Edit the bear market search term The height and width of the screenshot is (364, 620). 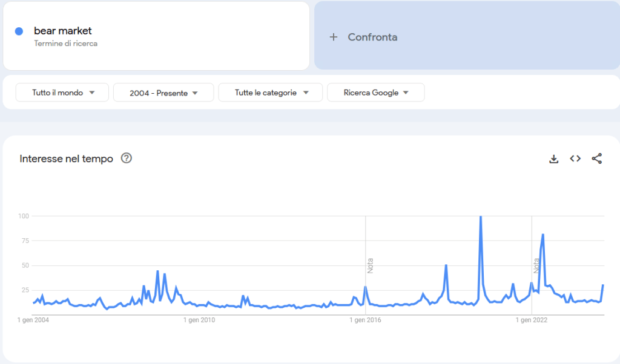click(x=63, y=31)
